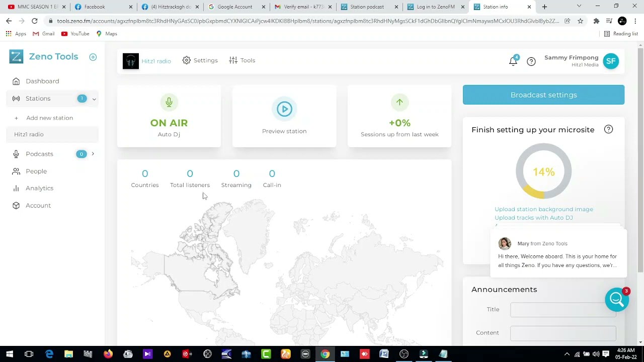
Task: Click the Stations radio-wave icon
Action: tap(16, 99)
